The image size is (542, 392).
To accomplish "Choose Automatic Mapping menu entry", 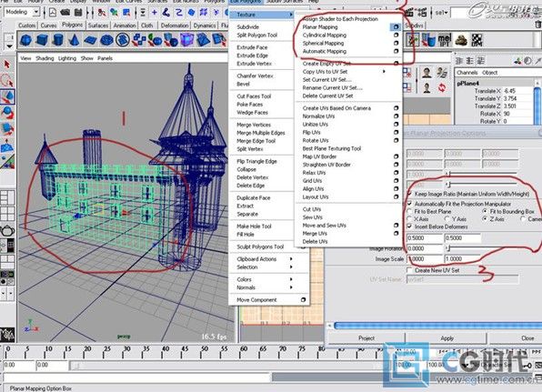I will (325, 51).
